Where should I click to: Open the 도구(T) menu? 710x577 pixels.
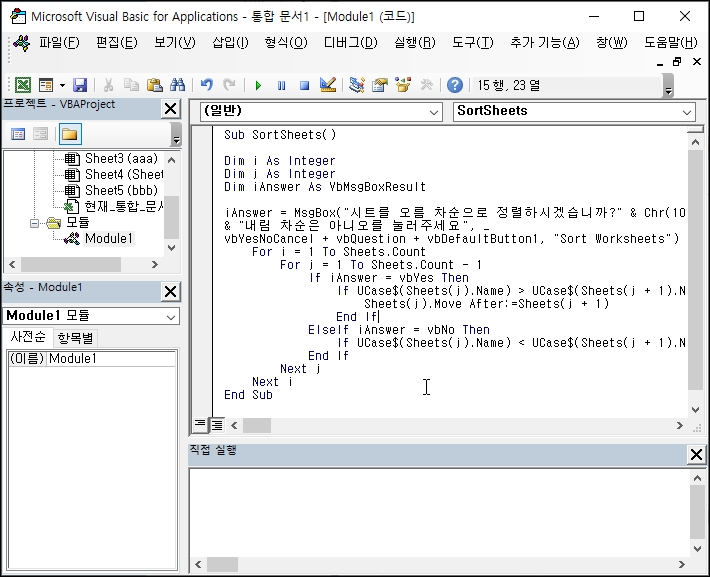(473, 43)
